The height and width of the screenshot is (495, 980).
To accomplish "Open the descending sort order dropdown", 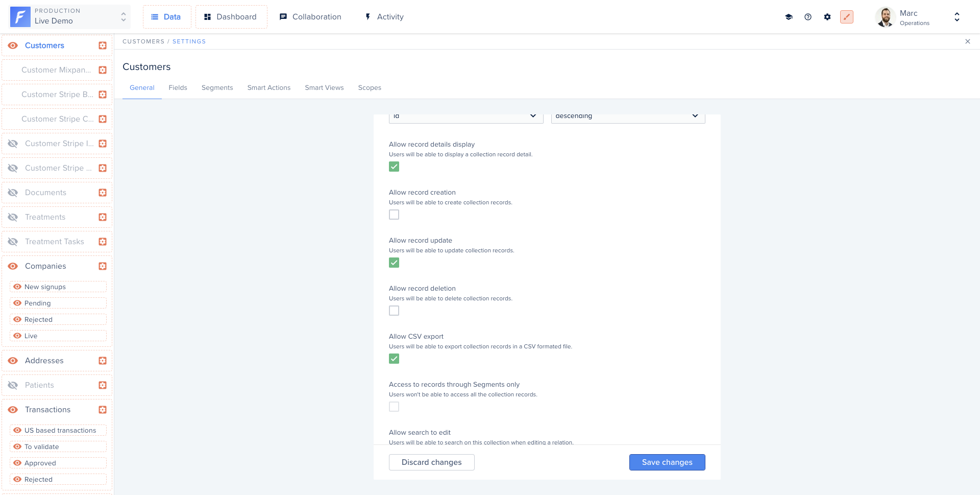I will click(628, 116).
